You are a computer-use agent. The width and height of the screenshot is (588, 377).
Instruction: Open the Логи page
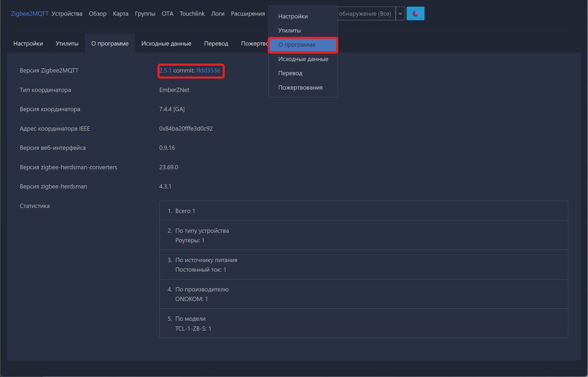tap(218, 14)
